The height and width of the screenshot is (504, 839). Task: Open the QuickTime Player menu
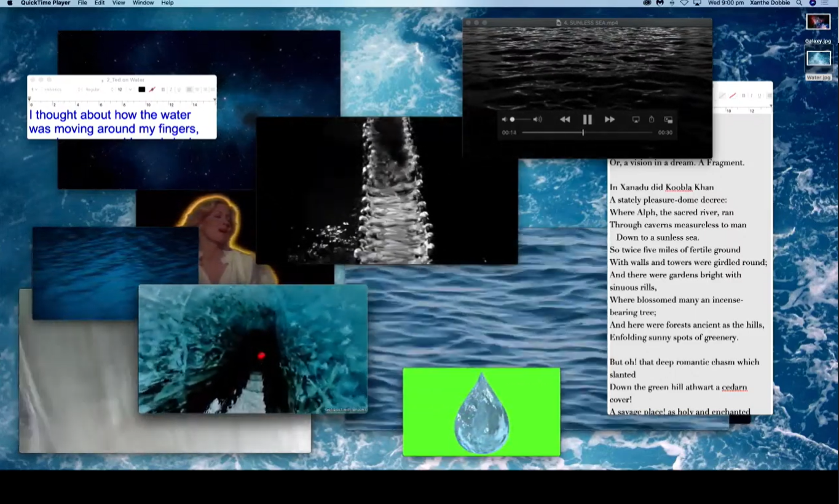(45, 3)
